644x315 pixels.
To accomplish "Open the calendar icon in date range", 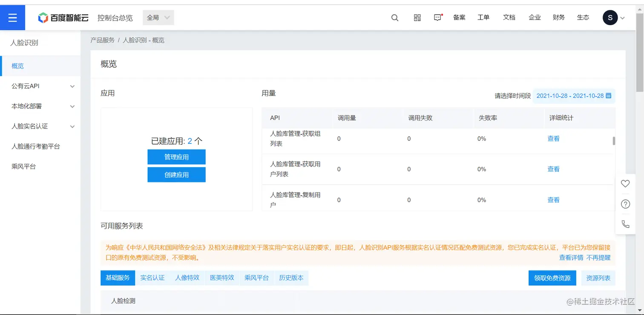I will (x=609, y=96).
